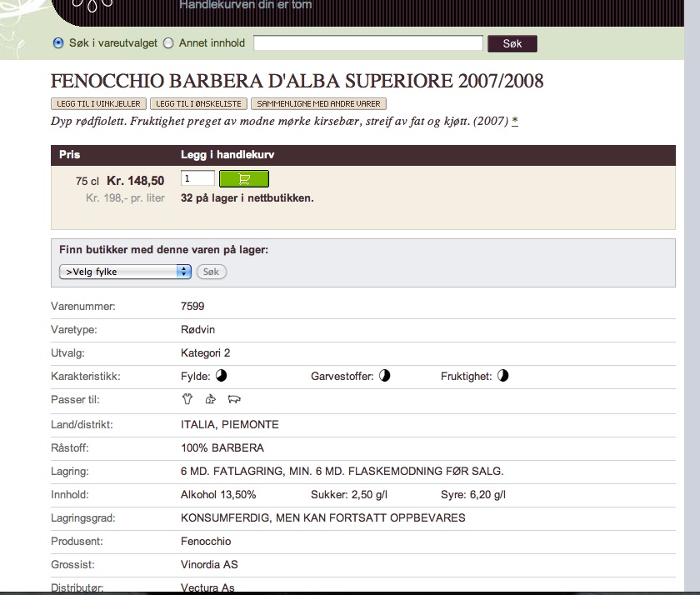700x595 pixels.
Task: Click the Utvalg value 'Kategori 2'
Action: [205, 353]
